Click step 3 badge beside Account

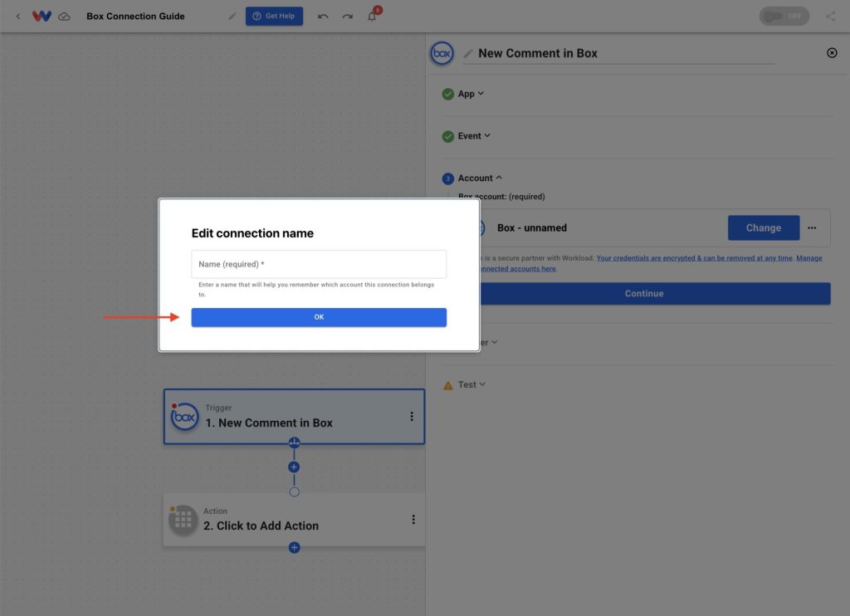tap(447, 178)
